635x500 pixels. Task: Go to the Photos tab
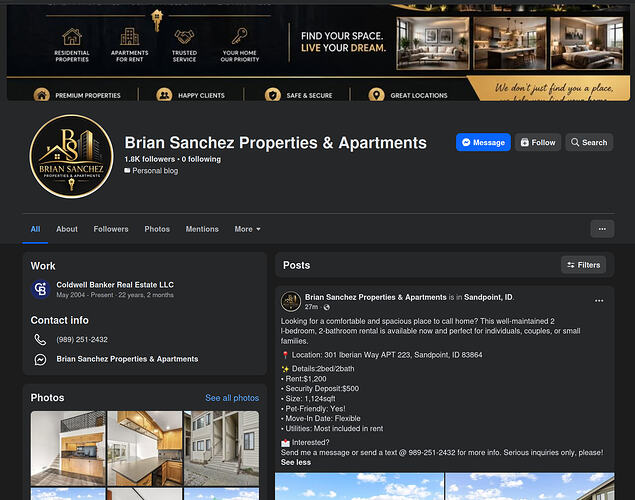[x=157, y=229]
